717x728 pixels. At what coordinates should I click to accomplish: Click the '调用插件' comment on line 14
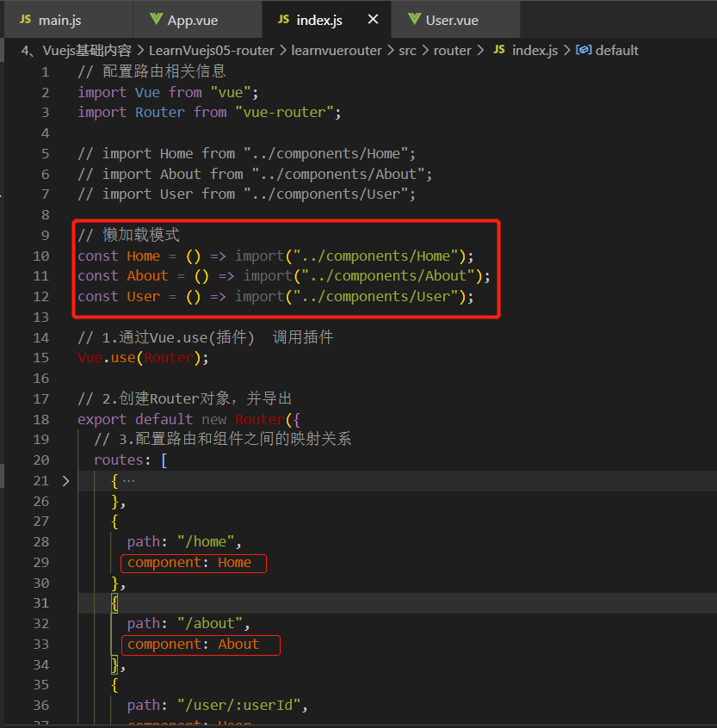[x=303, y=337]
